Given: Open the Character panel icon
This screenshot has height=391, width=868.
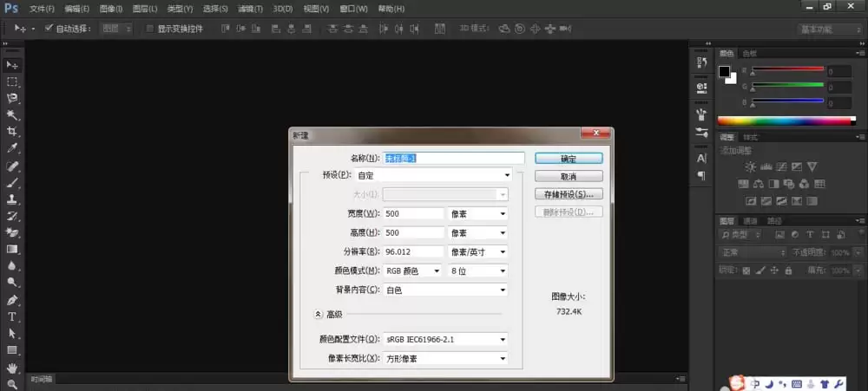Looking at the screenshot, I should [x=701, y=158].
